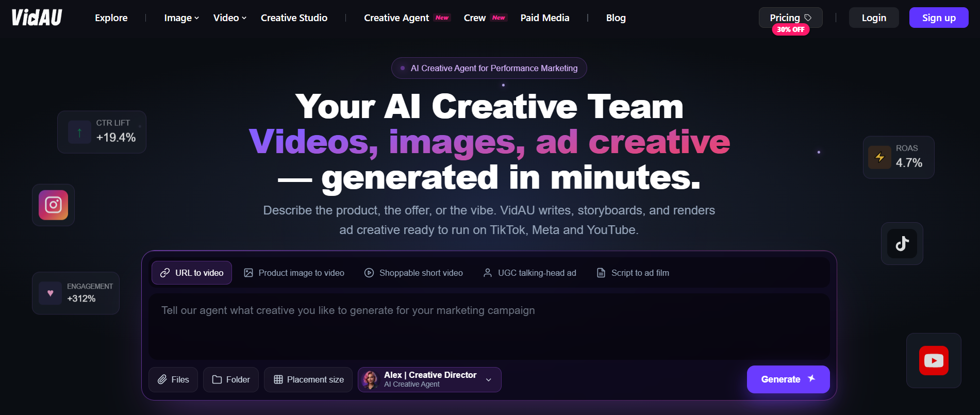Click the 'Describe the product, the offer' description
This screenshot has width=980, height=415.
click(x=489, y=220)
